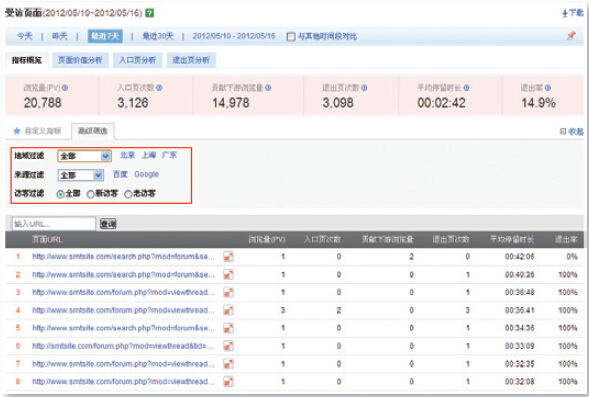Open the external link icon in row 6
Viewport: 589px width, 397px height.
tap(228, 346)
